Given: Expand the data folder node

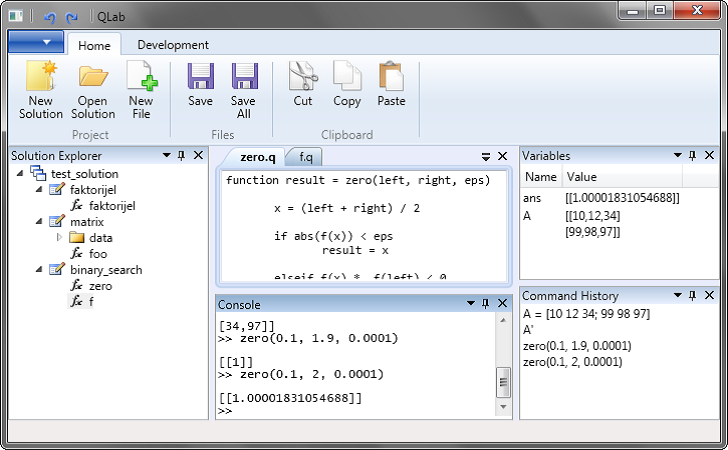Looking at the screenshot, I should click(x=59, y=238).
